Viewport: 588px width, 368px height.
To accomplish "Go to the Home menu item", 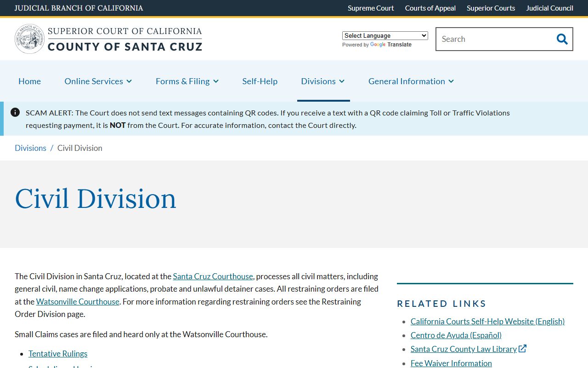I will pyautogui.click(x=29, y=81).
